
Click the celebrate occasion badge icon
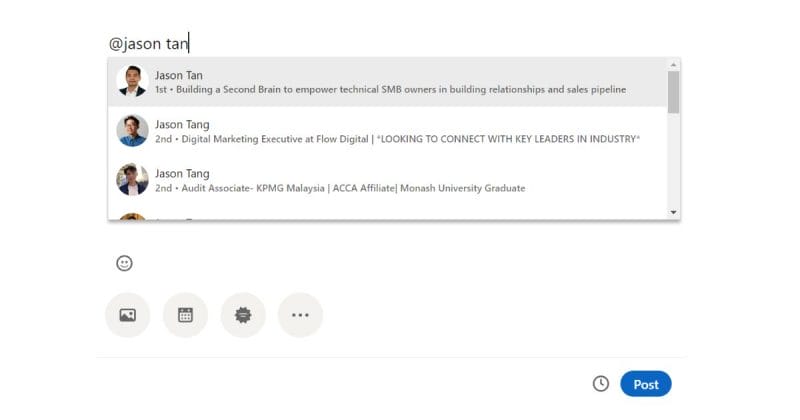click(x=243, y=315)
